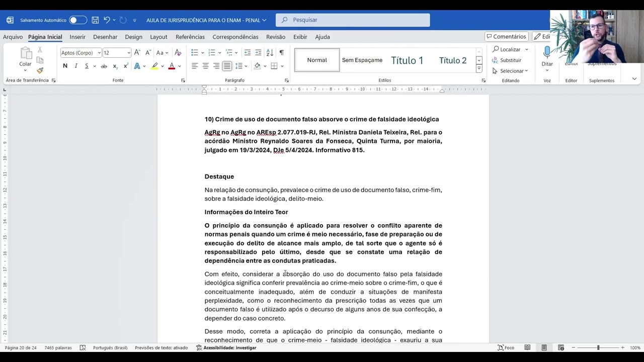
Task: Click the word count 7465 palavras
Action: click(58, 348)
